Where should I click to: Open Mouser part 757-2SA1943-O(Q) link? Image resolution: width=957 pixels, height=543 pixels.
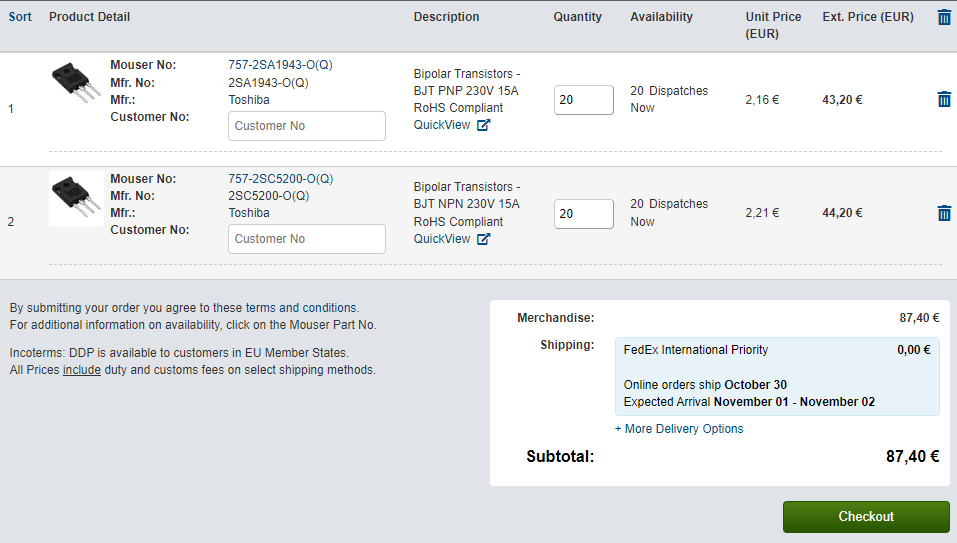click(x=280, y=65)
